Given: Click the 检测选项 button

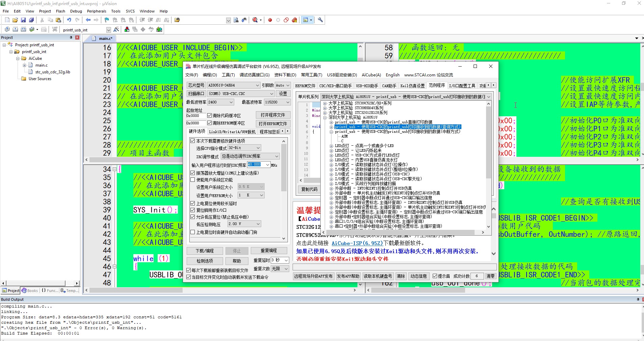Looking at the screenshot, I should [x=205, y=261].
